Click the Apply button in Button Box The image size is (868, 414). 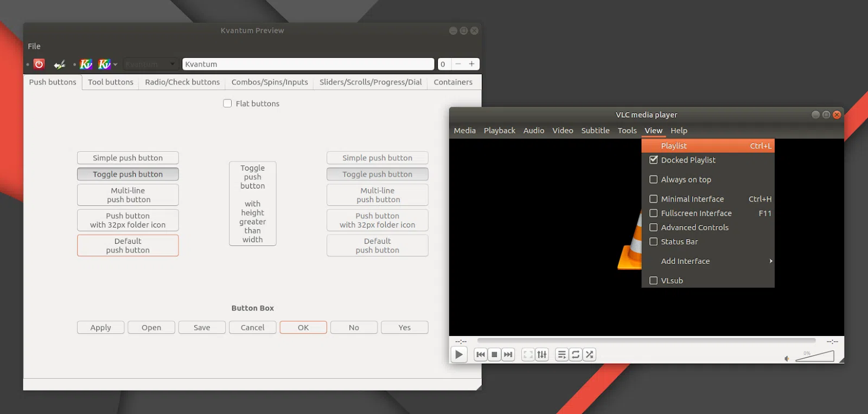(x=100, y=327)
